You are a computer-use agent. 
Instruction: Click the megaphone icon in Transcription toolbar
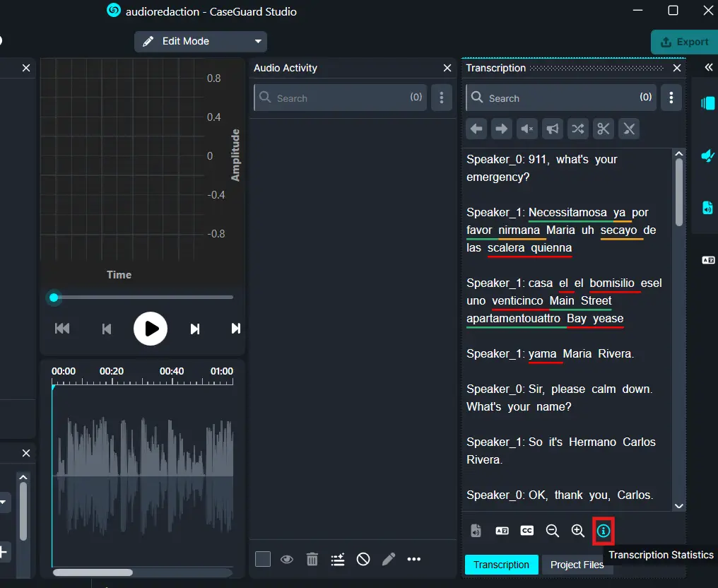tap(552, 129)
